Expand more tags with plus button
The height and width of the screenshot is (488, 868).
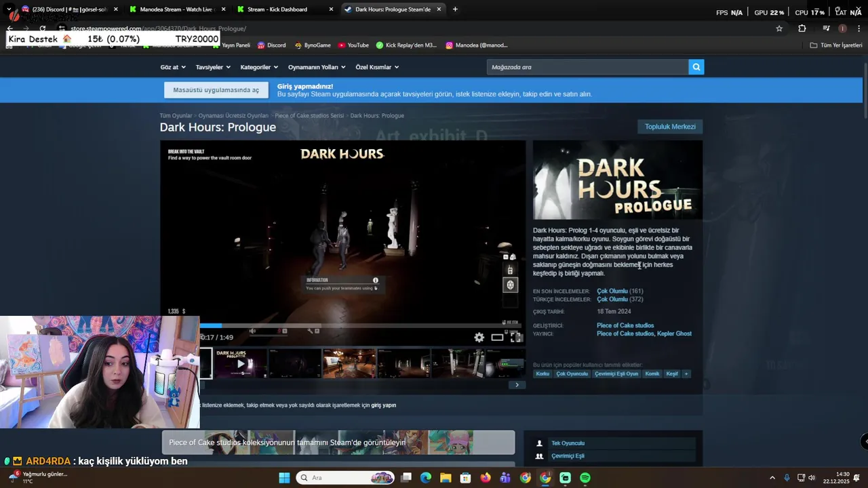(686, 374)
